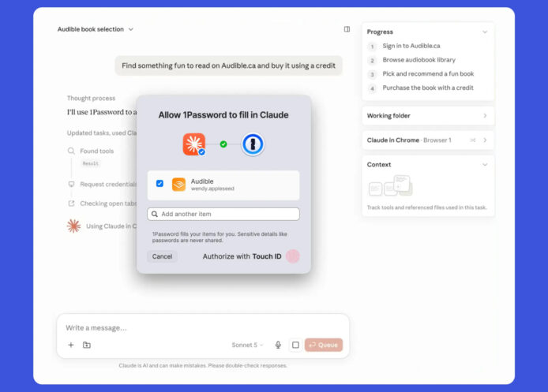Click the Request credentials monitor icon
Image resolution: width=548 pixels, height=392 pixels.
point(71,184)
